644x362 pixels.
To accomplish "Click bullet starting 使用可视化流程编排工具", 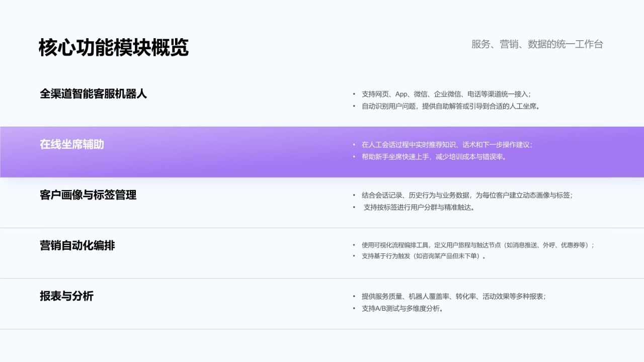I will (478, 245).
